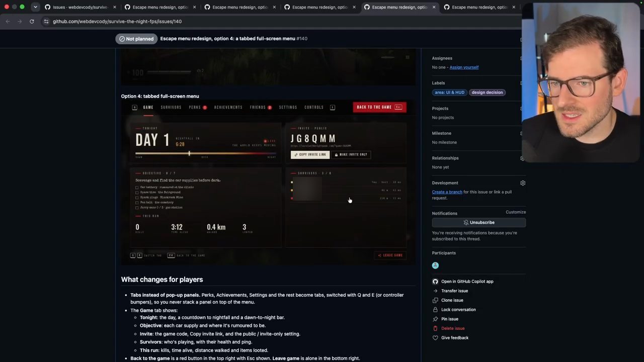Viewport: 644px width, 362px height.
Task: Switch to the Issues · webdevcody tab
Action: pos(79,7)
